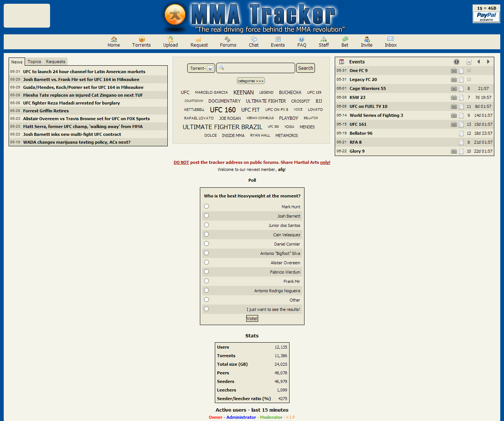Screen dimensions: 504x421
Task: Show next events with the right arrow
Action: click(488, 62)
